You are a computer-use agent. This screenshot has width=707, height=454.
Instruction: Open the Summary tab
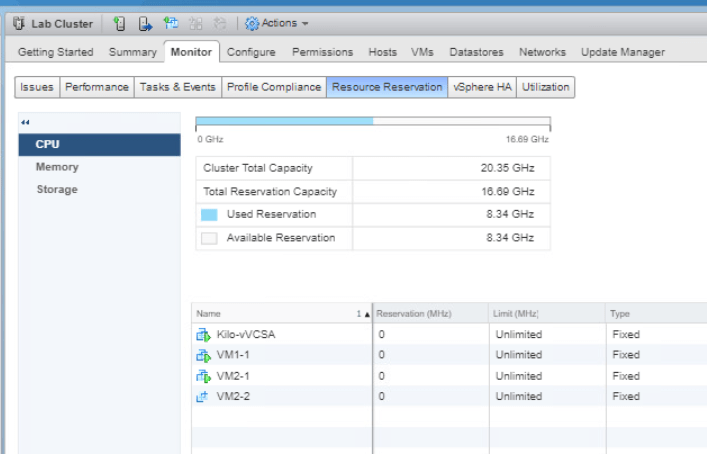pos(132,52)
